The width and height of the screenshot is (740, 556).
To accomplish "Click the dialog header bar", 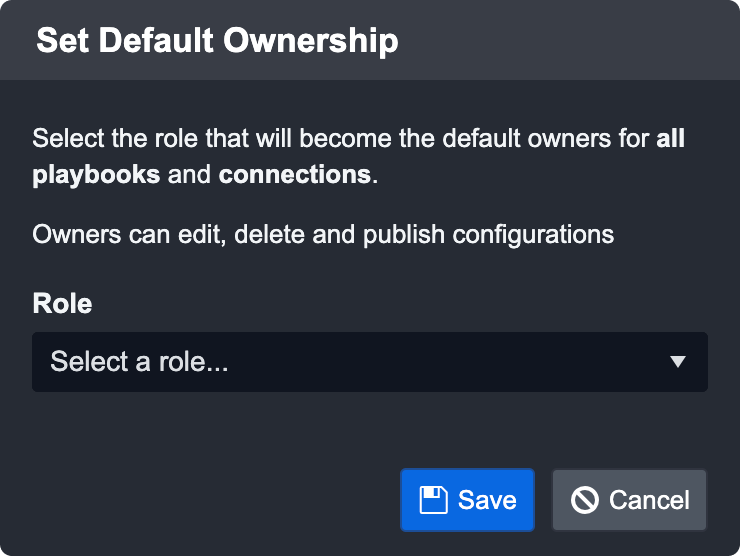I will click(560, 41).
